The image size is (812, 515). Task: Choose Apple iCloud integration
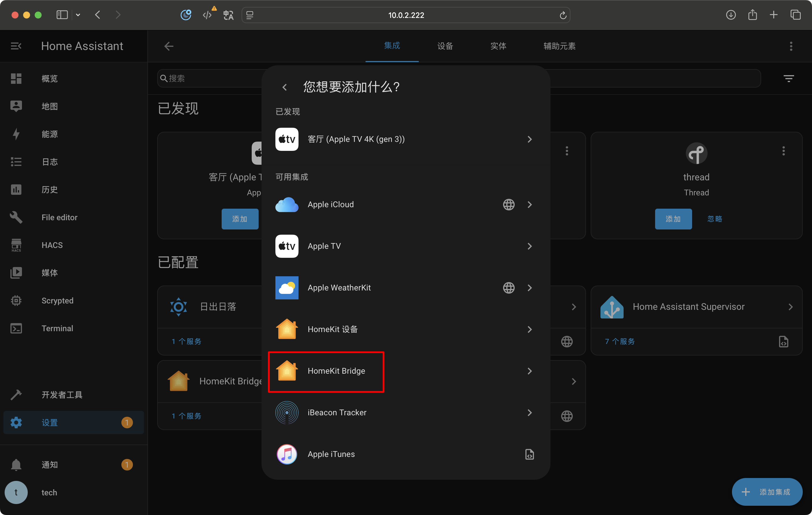point(406,204)
